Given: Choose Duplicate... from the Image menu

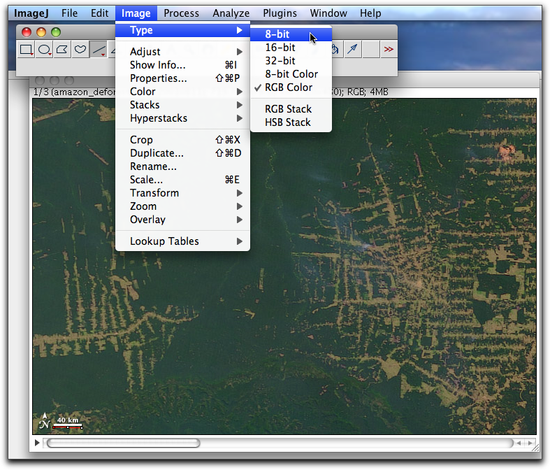Looking at the screenshot, I should coord(182,153).
